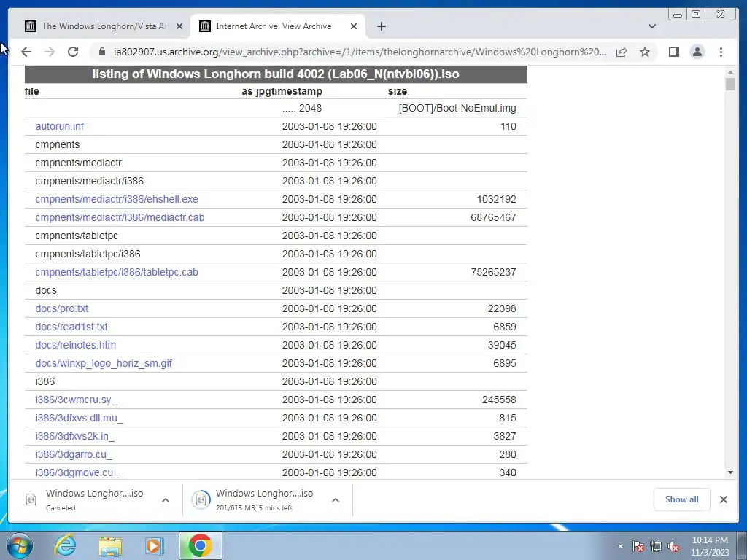Open Windows Media Player from taskbar
The height and width of the screenshot is (560, 747).
coord(154,545)
